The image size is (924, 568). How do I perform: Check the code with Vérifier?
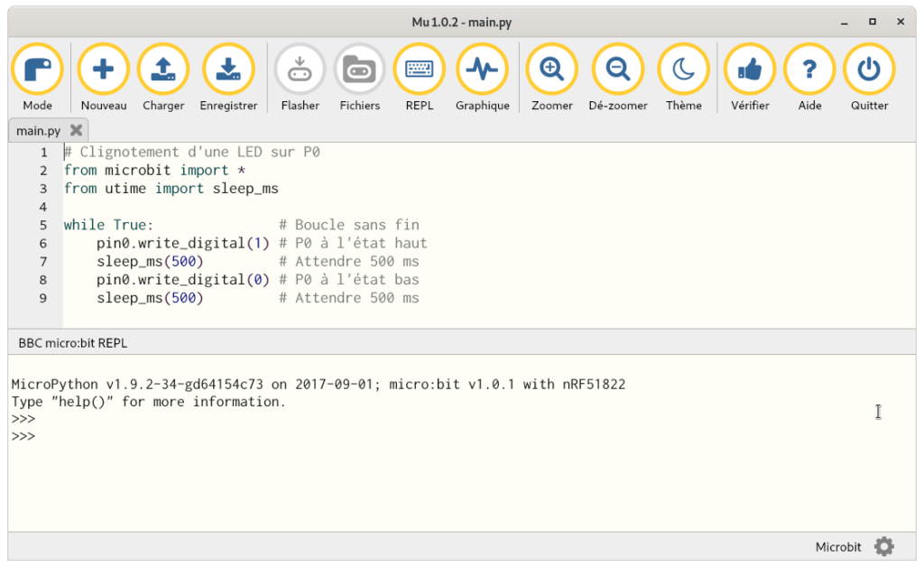(749, 69)
